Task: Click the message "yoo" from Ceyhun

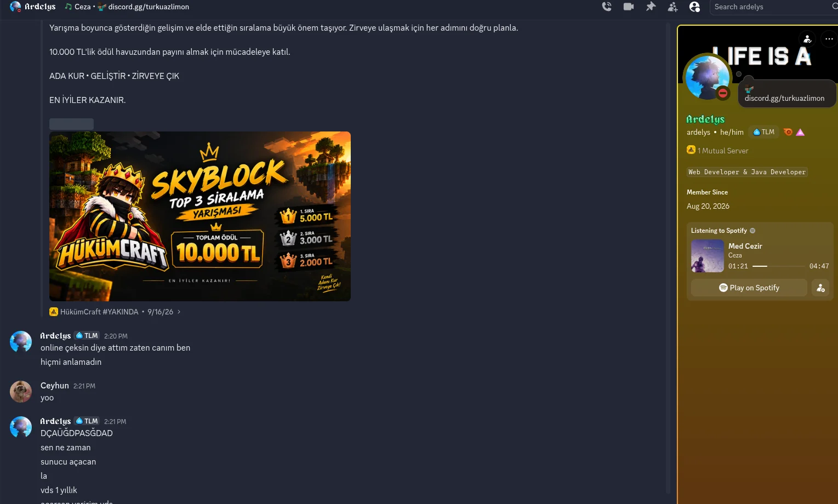Action: point(47,398)
